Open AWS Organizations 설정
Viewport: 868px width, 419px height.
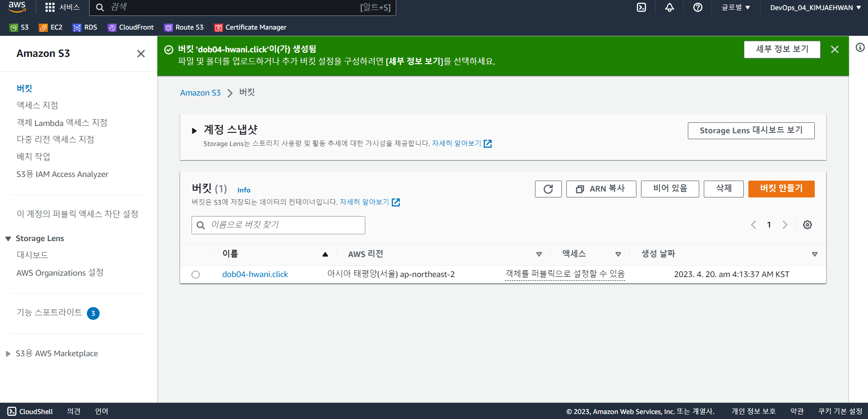[60, 273]
